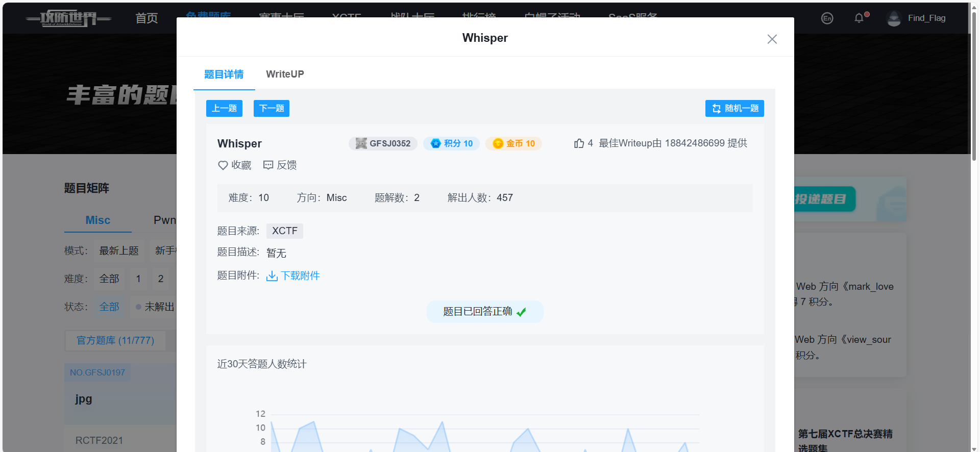Image resolution: width=980 pixels, height=452 pixels.
Task: Click the 积分 10 points badge
Action: pyautogui.click(x=452, y=143)
